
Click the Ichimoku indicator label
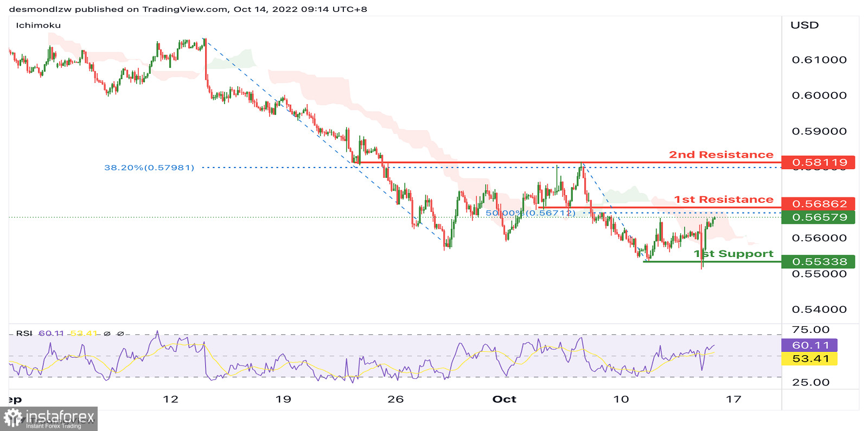point(38,25)
